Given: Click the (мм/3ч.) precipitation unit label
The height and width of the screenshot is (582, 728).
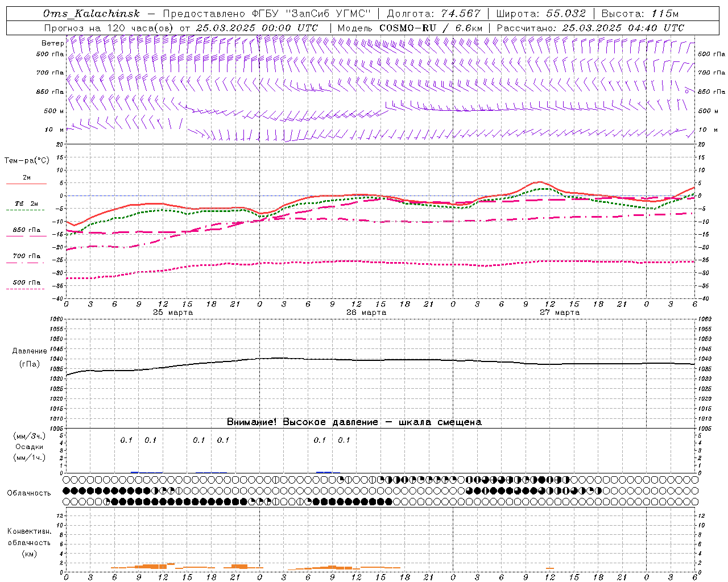Looking at the screenshot, I should click(x=30, y=436).
